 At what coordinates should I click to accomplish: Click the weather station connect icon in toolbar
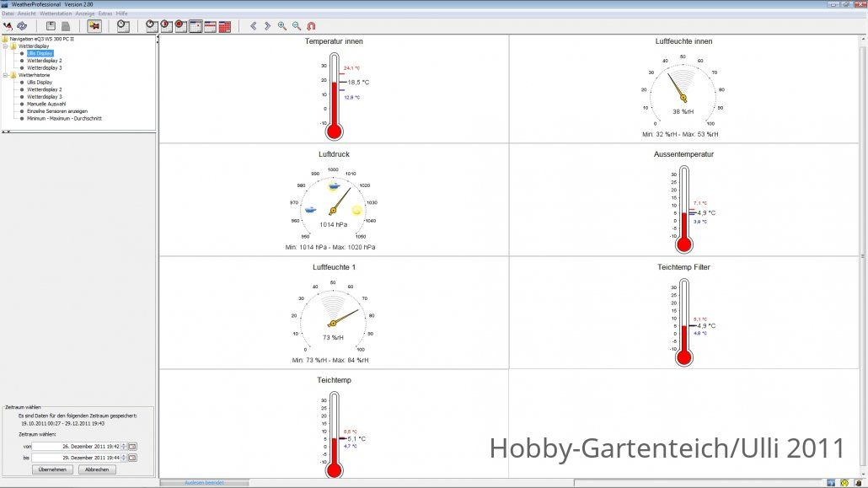point(8,26)
